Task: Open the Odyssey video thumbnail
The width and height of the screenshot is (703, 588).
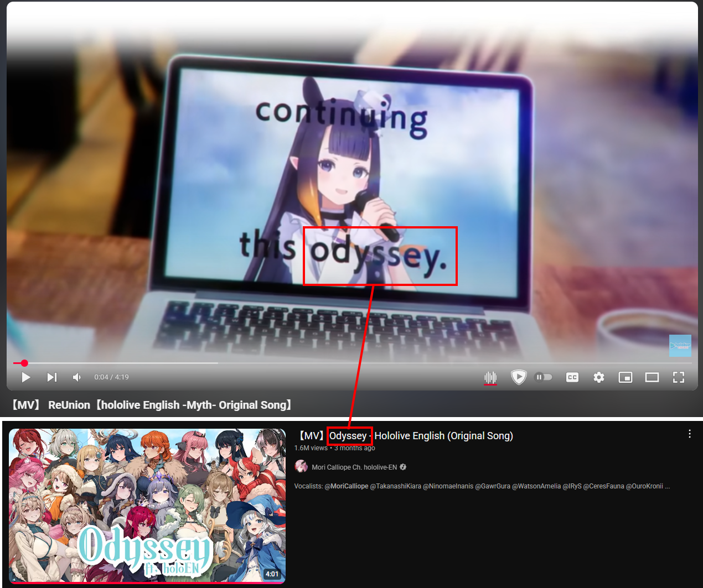Action: coord(147,506)
